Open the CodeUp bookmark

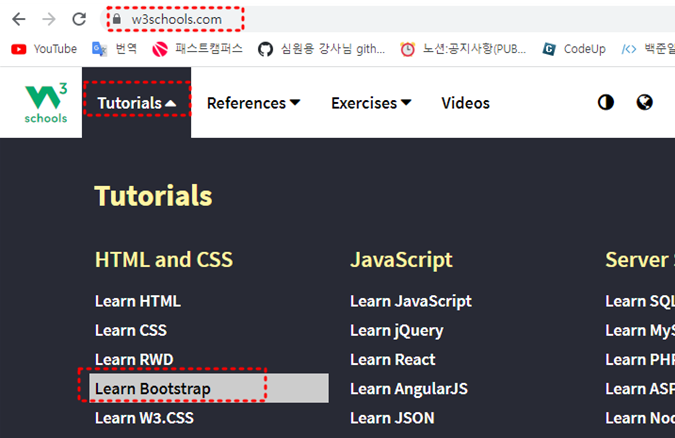574,49
